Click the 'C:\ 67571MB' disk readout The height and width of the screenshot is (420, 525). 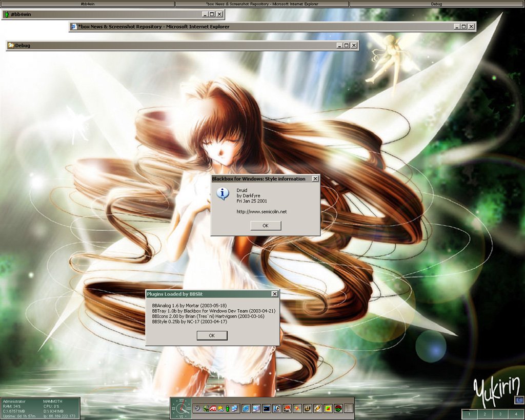pyautogui.click(x=14, y=411)
